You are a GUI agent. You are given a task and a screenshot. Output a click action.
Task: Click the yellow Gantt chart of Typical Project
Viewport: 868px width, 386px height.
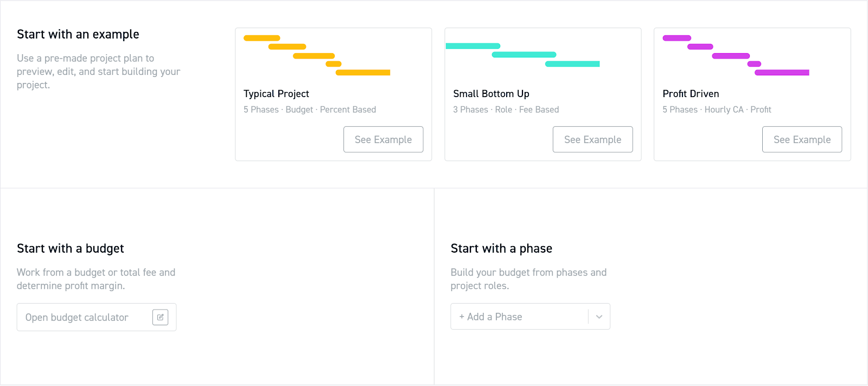pos(317,55)
